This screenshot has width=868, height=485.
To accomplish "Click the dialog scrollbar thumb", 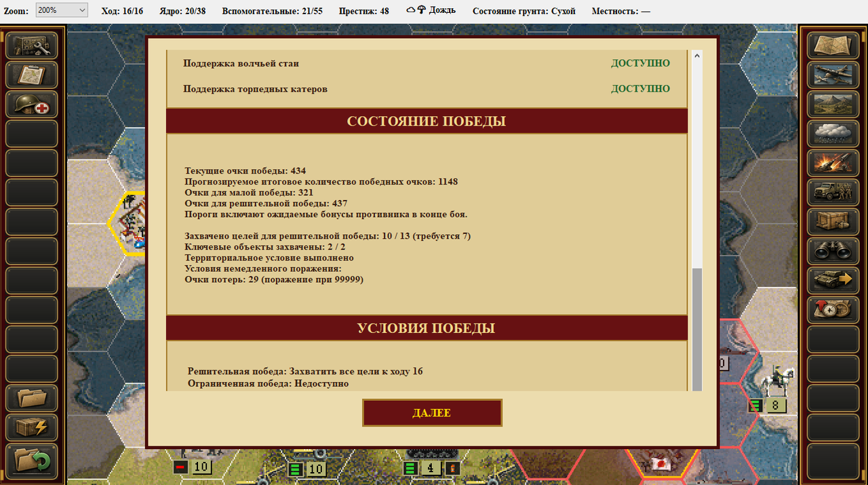I will pyautogui.click(x=696, y=329).
